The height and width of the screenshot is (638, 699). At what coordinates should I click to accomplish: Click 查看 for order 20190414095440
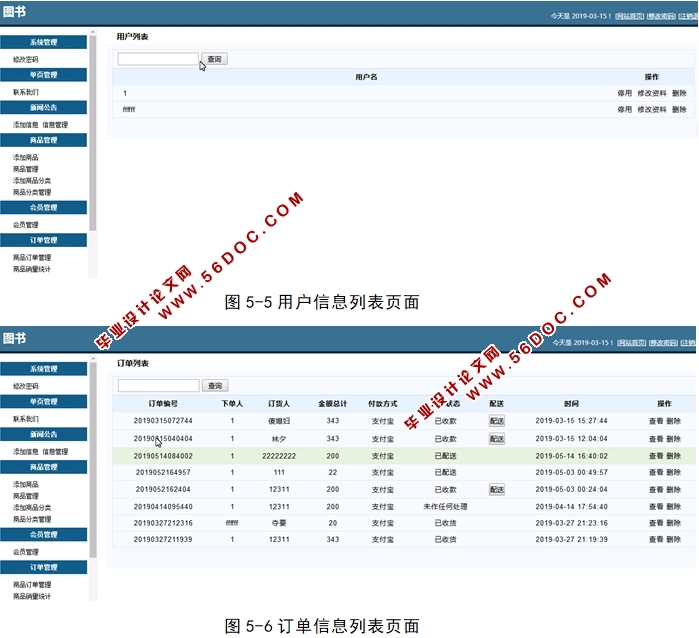655,507
